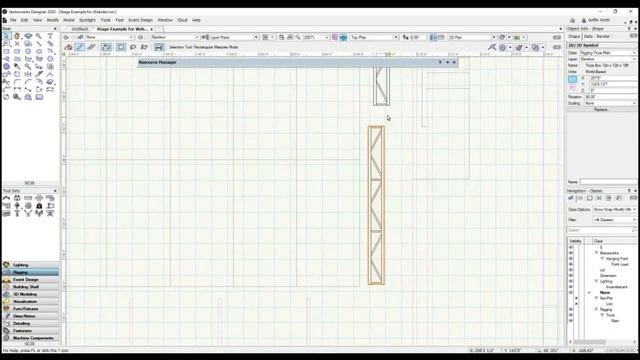Click the notification bell icon in title area
Image resolution: width=640 pixels, height=360 pixels.
pyautogui.click(x=573, y=20)
